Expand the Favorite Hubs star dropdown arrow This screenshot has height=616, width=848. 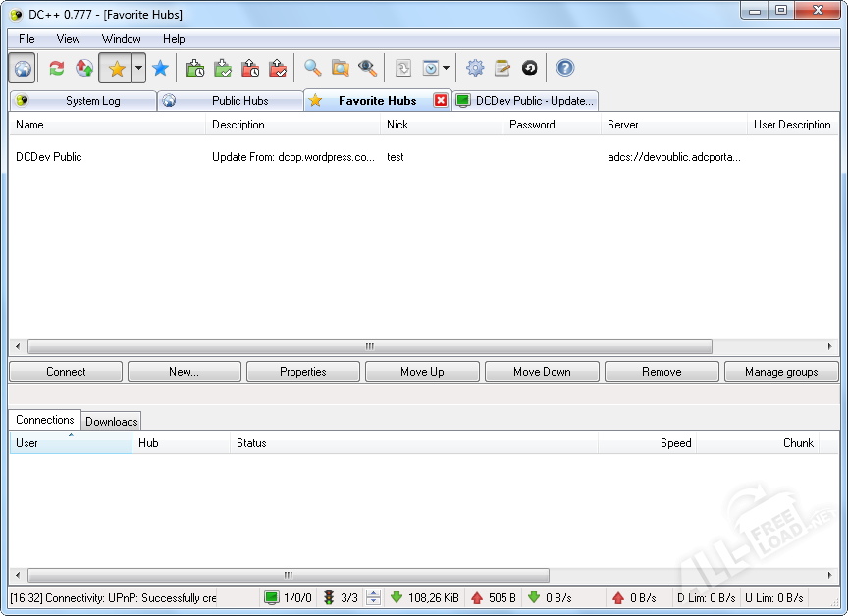pyautogui.click(x=138, y=68)
